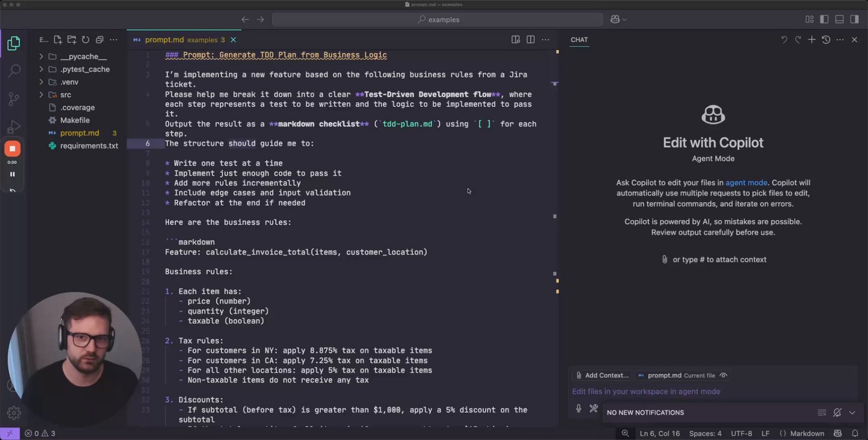Viewport: 868px width, 440px height.
Task: Open the chat tools selector
Action: pos(593,408)
